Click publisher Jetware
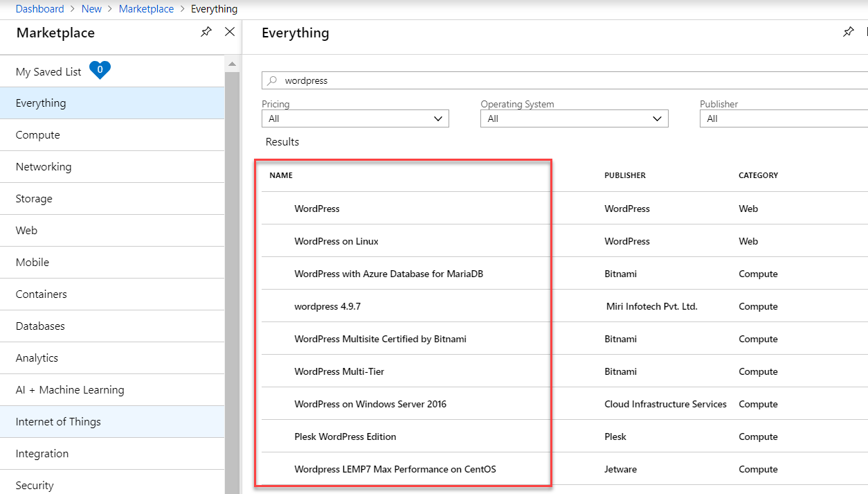 621,469
